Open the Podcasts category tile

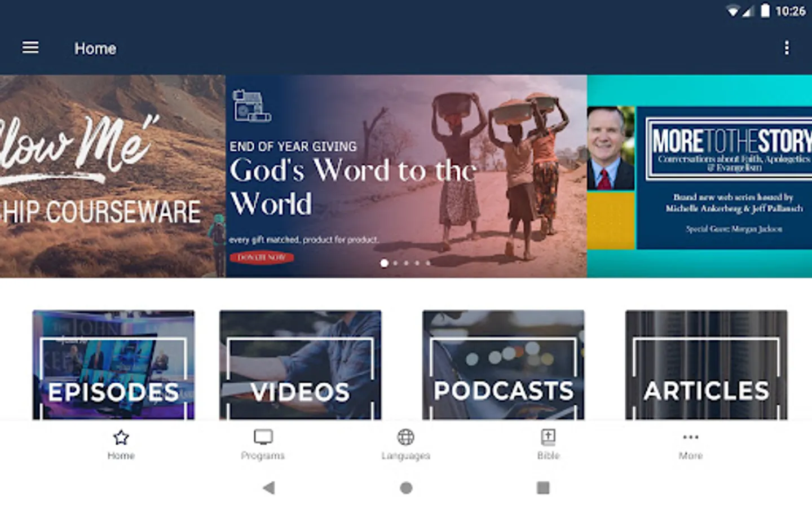click(x=503, y=365)
